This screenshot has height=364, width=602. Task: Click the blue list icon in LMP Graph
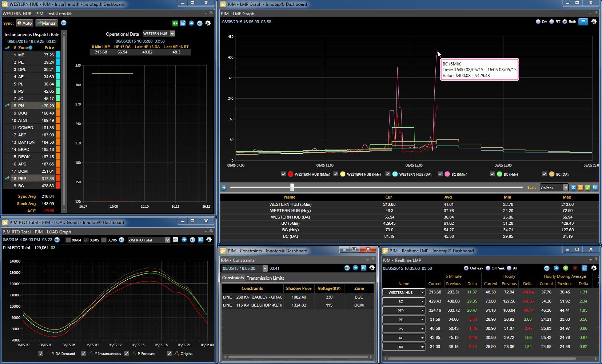(583, 22)
